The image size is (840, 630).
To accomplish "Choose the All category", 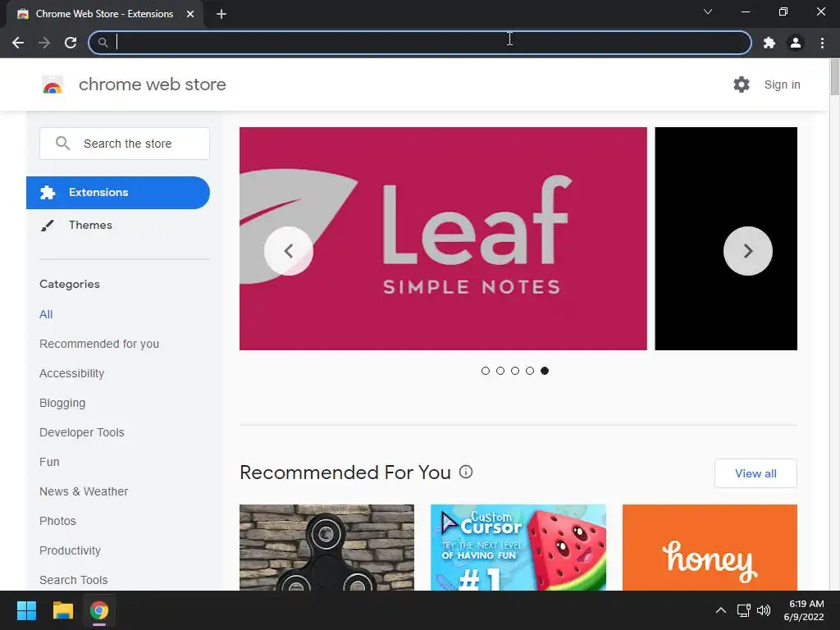I will [x=46, y=314].
